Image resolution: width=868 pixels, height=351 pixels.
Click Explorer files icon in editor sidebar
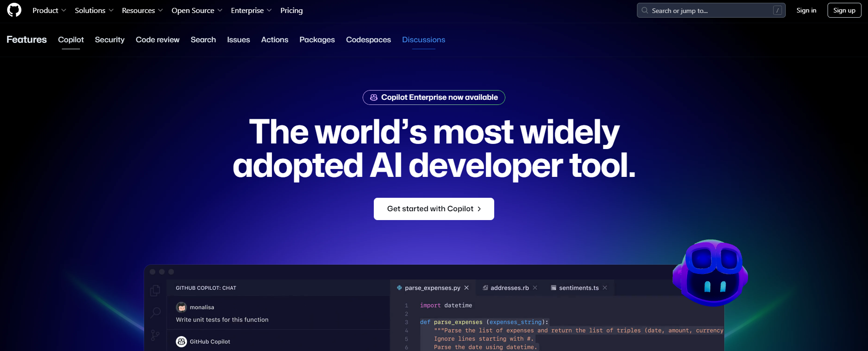pos(155,291)
